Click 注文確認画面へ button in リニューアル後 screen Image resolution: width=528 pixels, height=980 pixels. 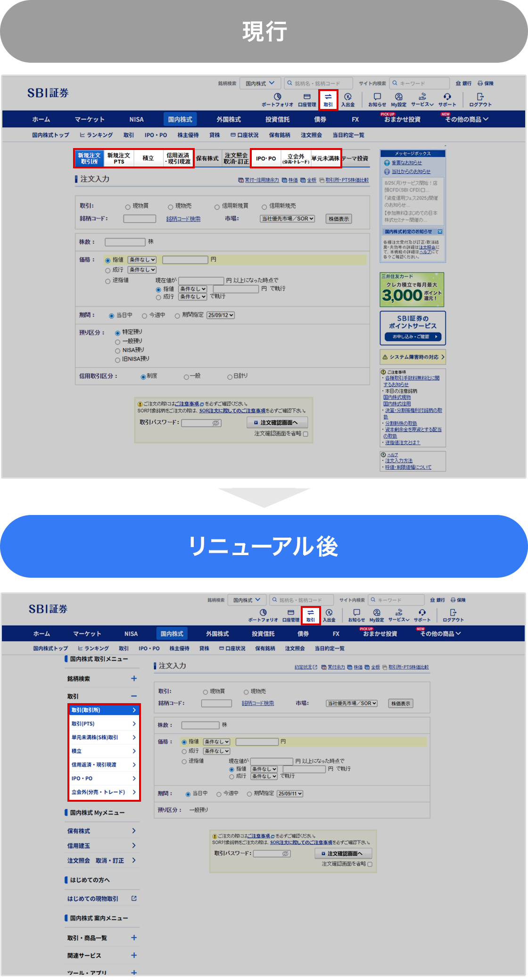coord(344,854)
